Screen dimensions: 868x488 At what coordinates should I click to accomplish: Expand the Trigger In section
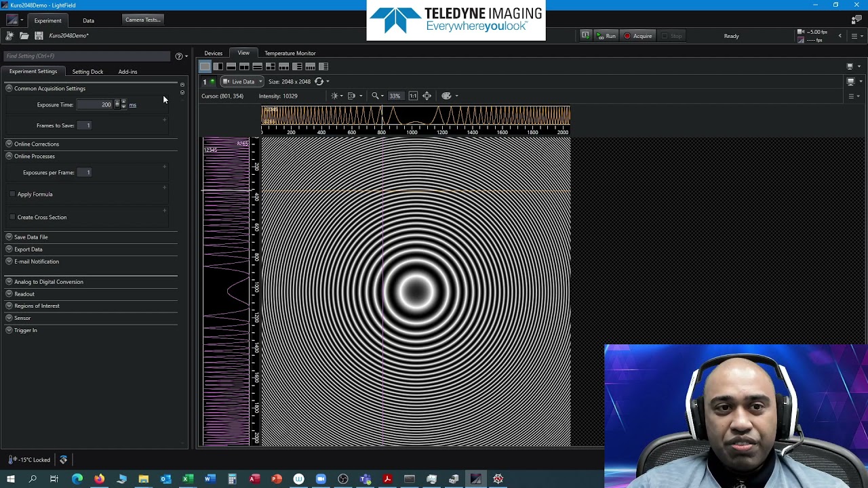[9, 330]
